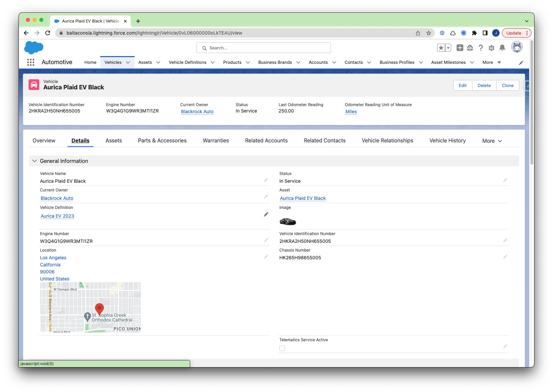Click the Favorites star icon

click(441, 48)
